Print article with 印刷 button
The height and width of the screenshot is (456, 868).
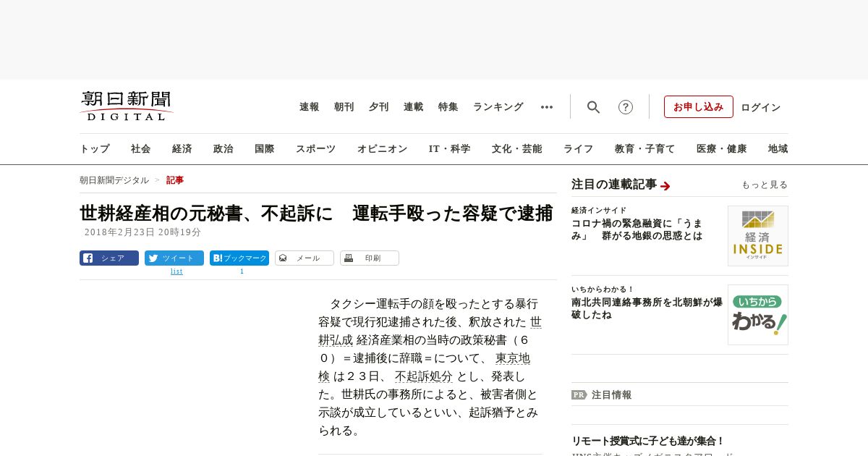tap(370, 258)
